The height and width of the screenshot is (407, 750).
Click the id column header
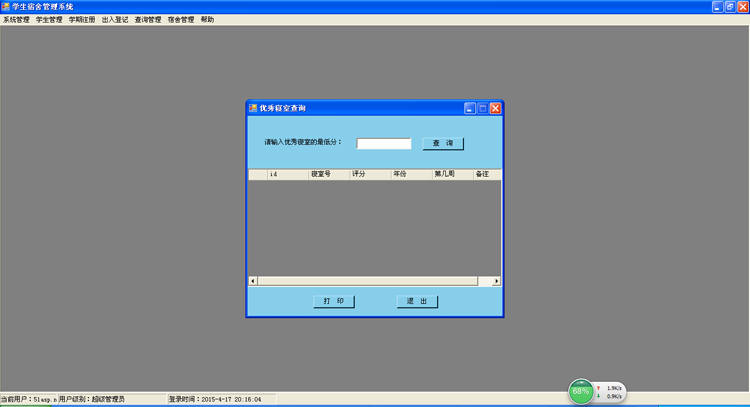pos(288,174)
